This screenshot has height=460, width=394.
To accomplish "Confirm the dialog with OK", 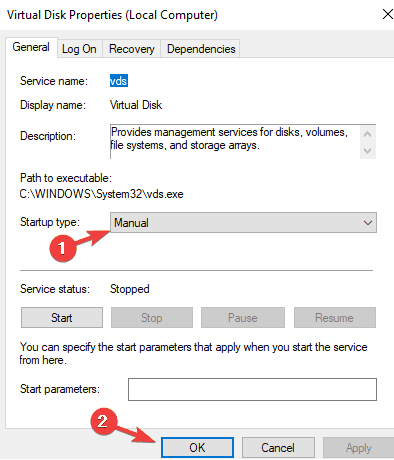I will 197,448.
